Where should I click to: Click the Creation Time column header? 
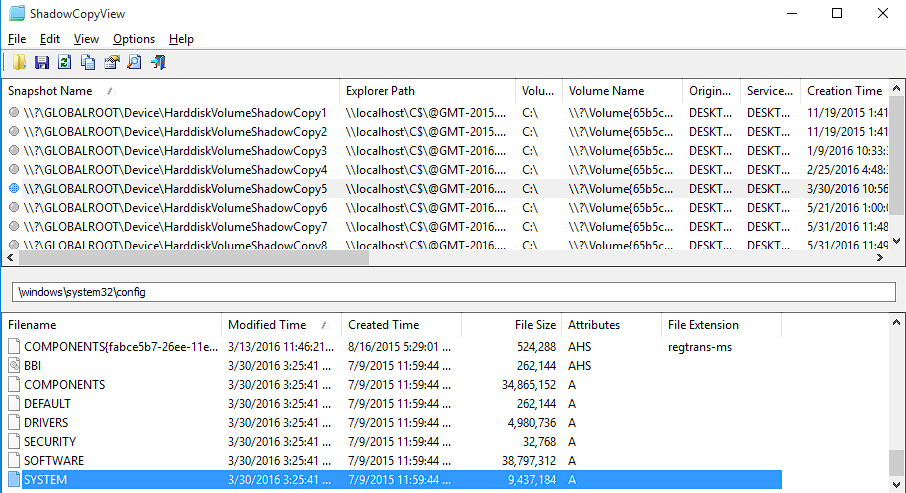(x=844, y=91)
